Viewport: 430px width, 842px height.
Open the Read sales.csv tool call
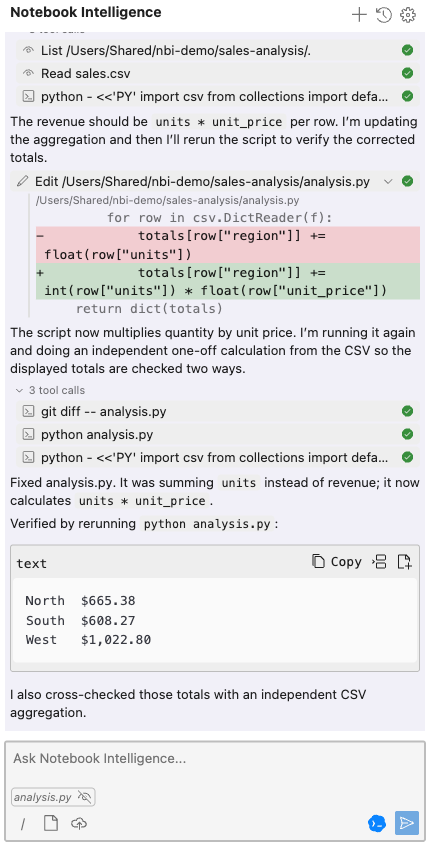click(x=217, y=73)
